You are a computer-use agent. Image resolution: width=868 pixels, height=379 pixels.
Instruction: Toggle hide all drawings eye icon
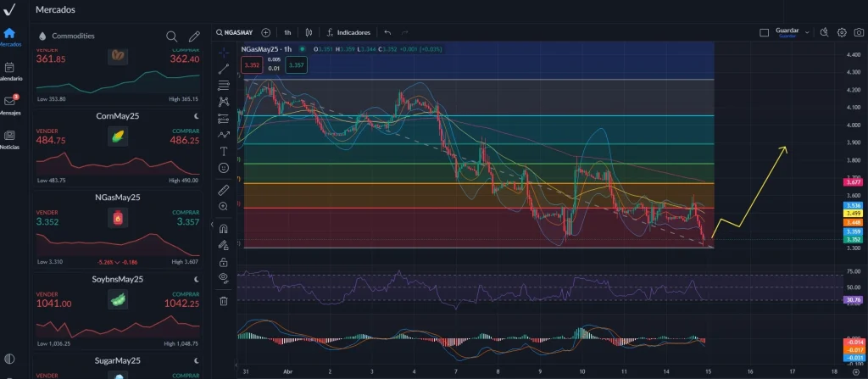click(x=224, y=277)
